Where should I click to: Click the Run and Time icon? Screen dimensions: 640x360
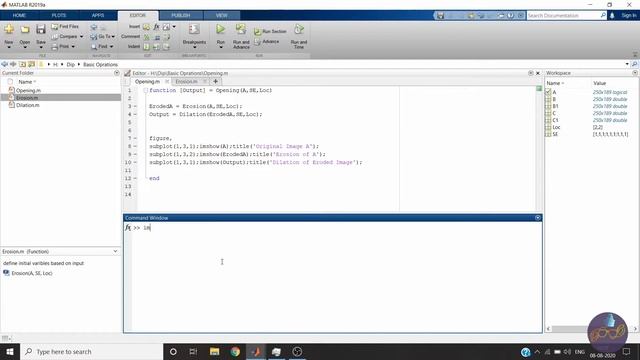click(299, 29)
